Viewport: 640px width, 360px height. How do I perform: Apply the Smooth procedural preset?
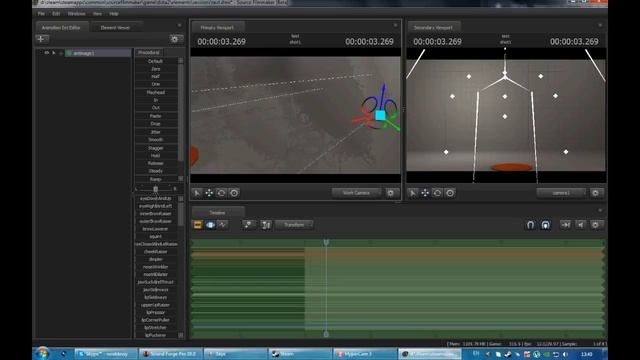pyautogui.click(x=156, y=140)
